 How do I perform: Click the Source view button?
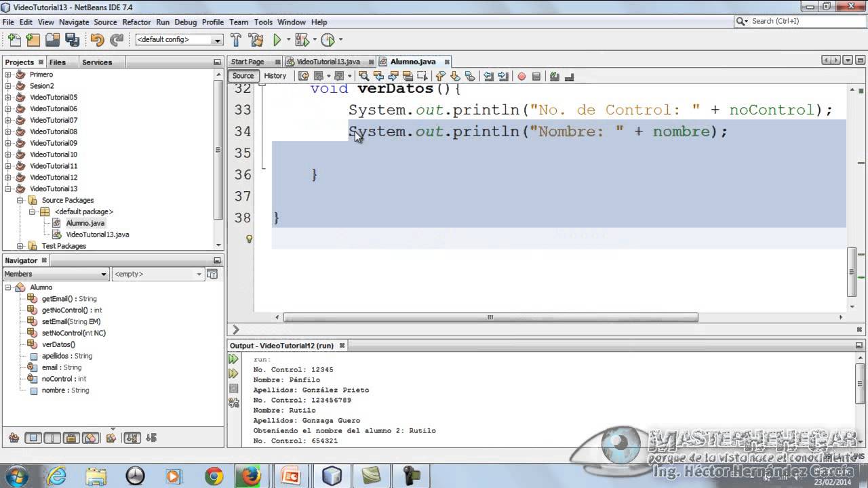tap(243, 76)
